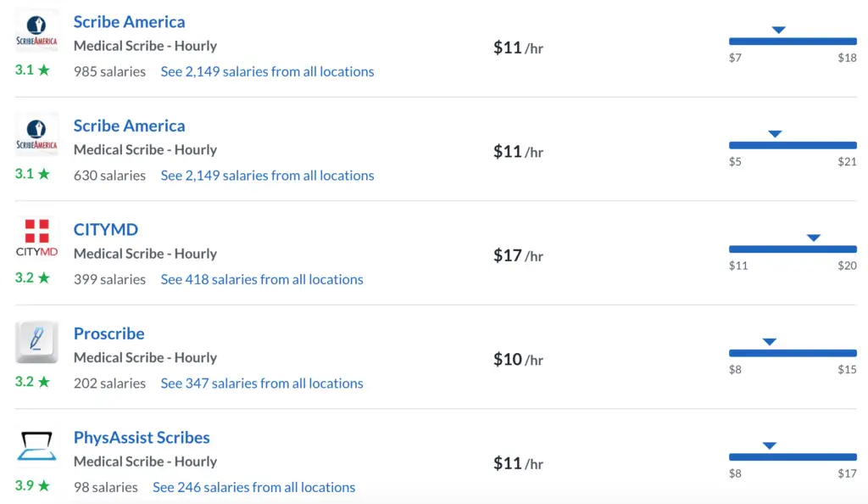Open the PhysAssist Scribes company link
The image size is (868, 504).
point(142,438)
